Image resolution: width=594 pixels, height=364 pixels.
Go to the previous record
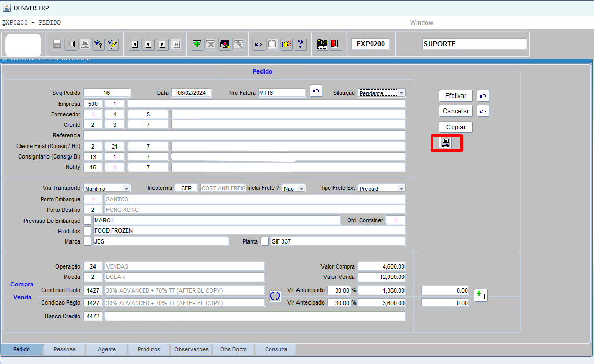tap(148, 44)
